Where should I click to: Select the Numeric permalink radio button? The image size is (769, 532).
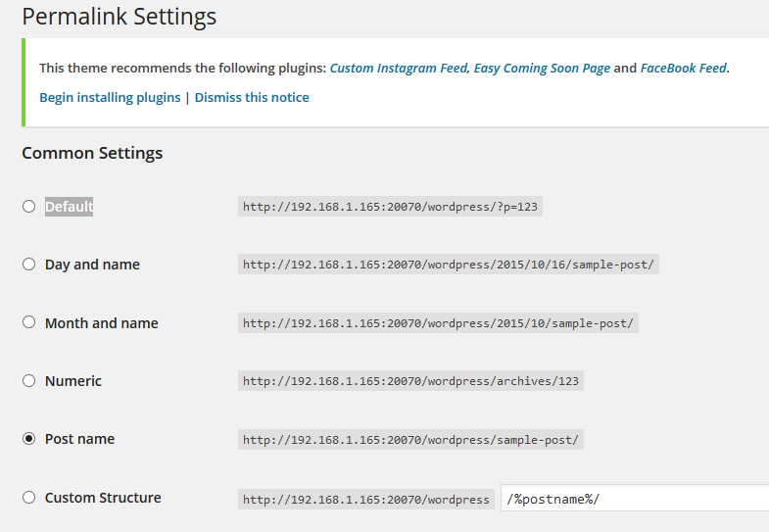pos(29,380)
